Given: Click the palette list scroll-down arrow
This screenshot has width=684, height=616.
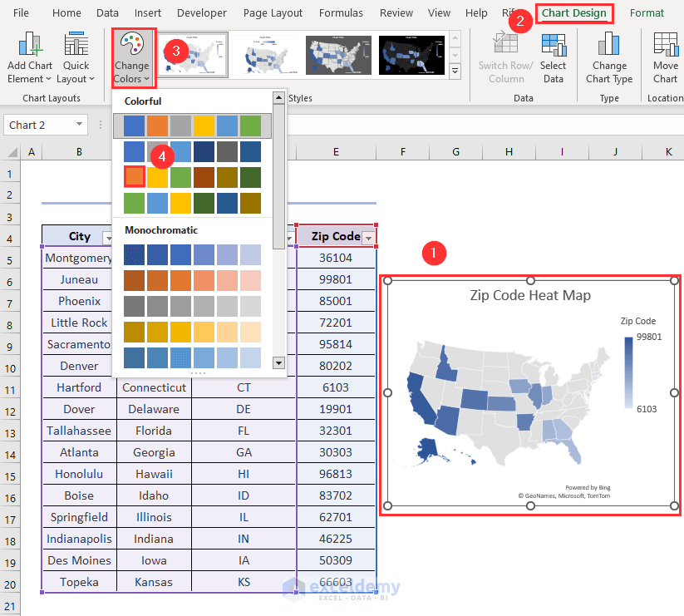Looking at the screenshot, I should [x=278, y=363].
